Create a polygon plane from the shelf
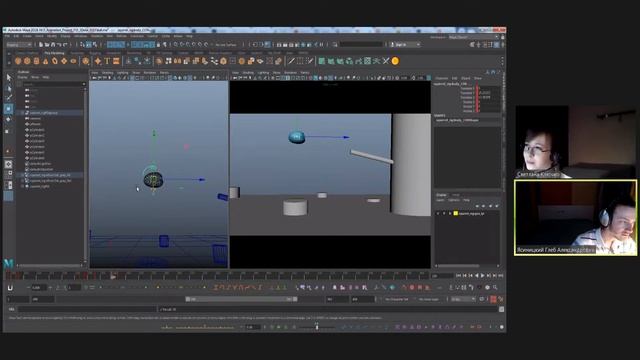Image resolution: width=640 pixels, height=360 pixels. [x=64, y=61]
